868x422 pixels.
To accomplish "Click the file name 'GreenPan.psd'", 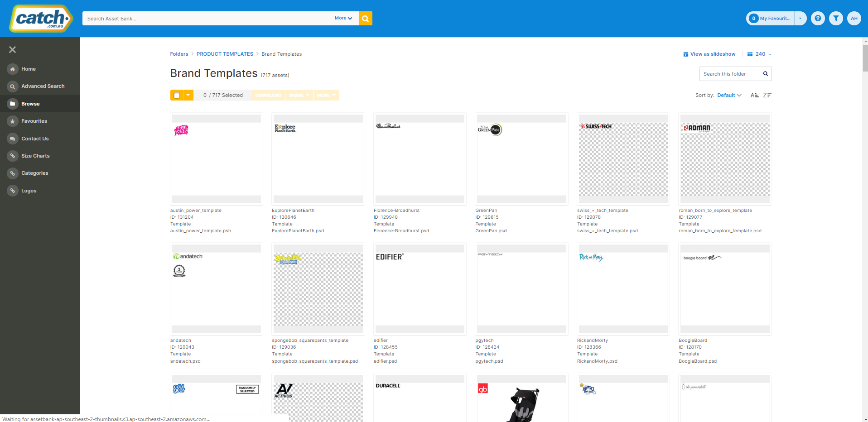I will tap(491, 231).
